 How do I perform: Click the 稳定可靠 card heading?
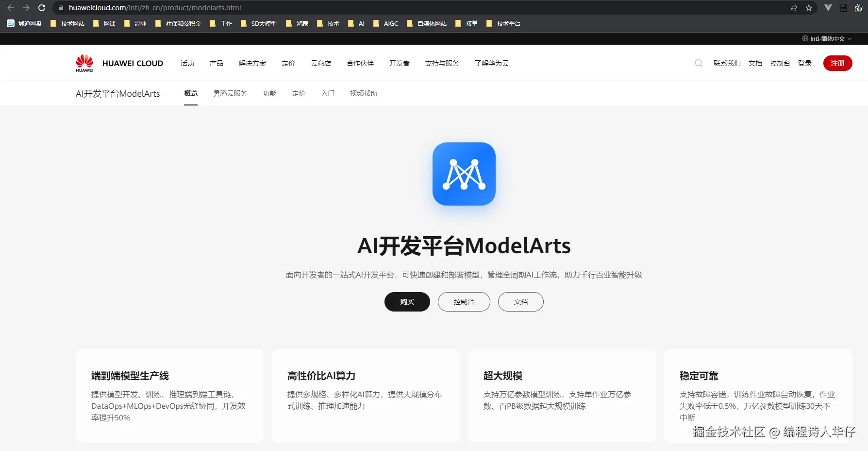[699, 376]
